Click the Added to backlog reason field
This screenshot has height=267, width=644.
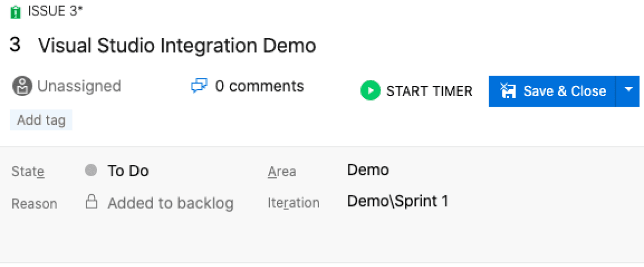(171, 203)
